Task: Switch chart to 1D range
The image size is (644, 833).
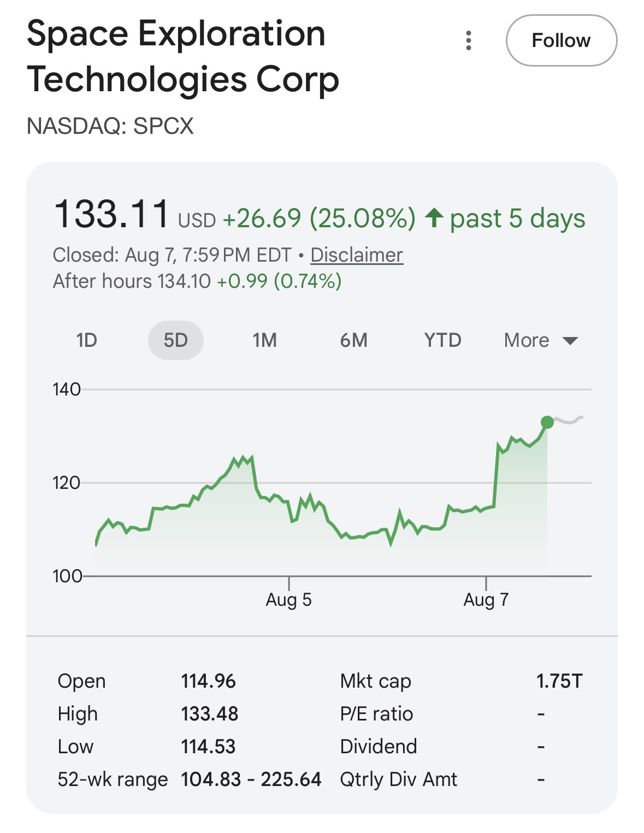Action: pos(87,340)
